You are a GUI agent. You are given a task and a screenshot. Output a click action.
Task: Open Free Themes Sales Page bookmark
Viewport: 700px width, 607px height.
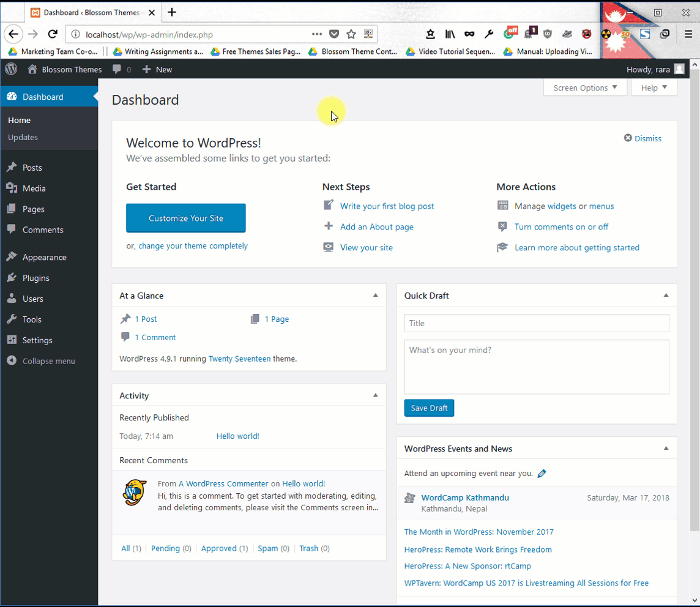tap(256, 52)
